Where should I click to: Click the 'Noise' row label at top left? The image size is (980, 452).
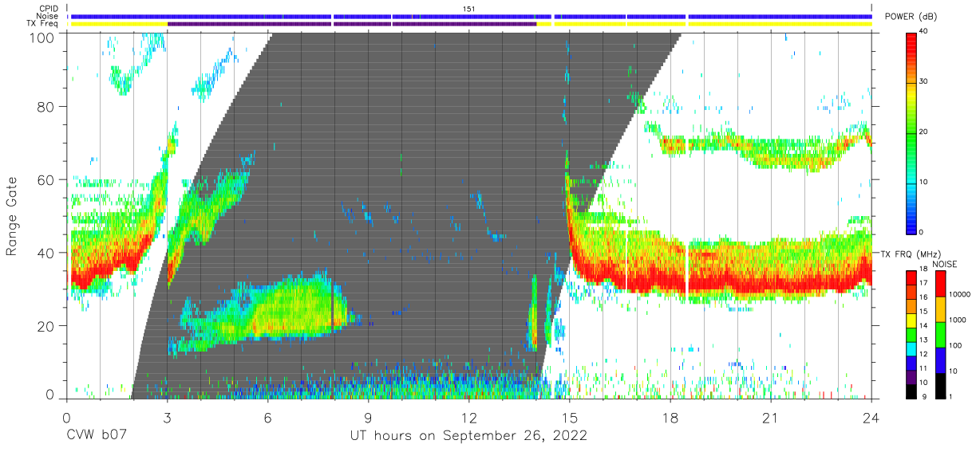click(x=47, y=16)
